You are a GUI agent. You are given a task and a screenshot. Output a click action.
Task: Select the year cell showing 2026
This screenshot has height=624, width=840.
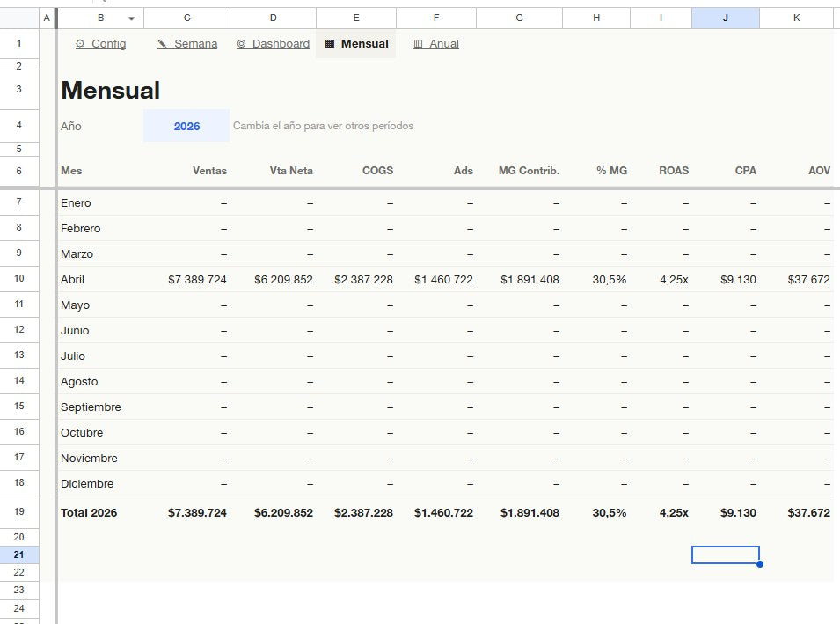point(186,126)
